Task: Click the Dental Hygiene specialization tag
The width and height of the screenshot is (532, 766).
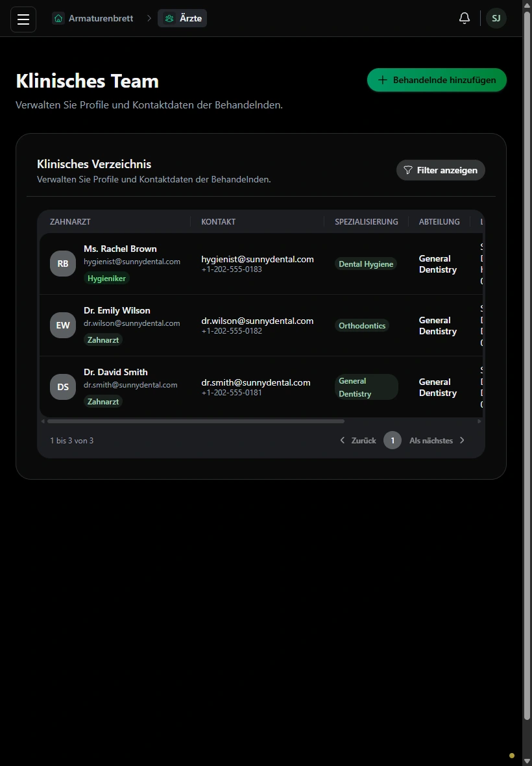Action: (x=366, y=264)
